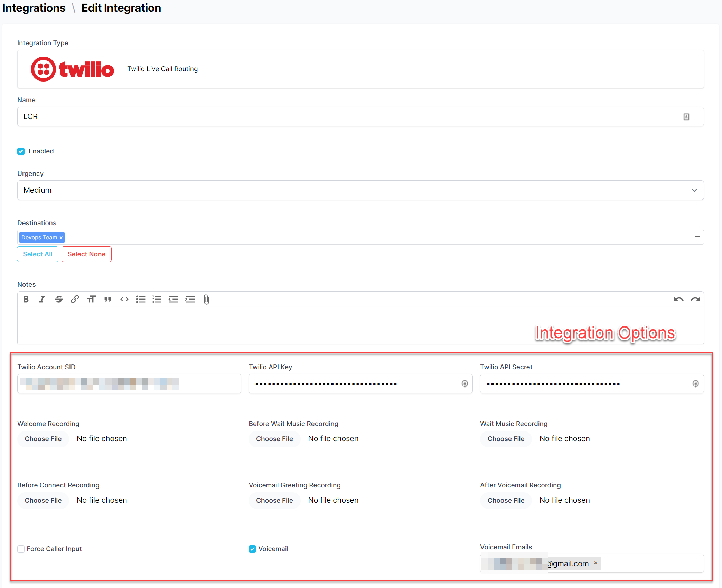Toggle bold formatting in Notes editor
Screen dimensions: 722x588
(26, 299)
